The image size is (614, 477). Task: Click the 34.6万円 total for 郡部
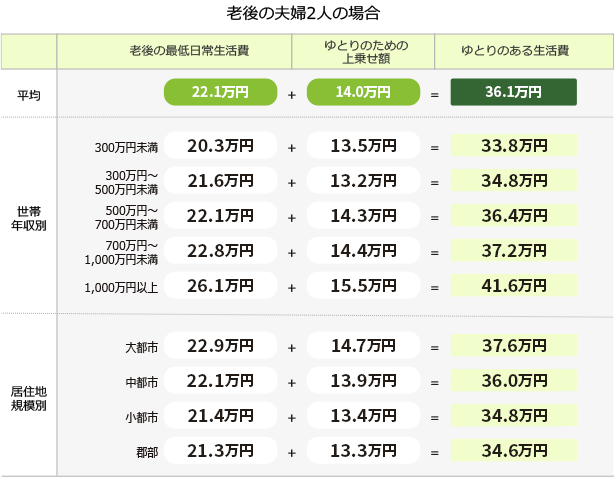514,450
